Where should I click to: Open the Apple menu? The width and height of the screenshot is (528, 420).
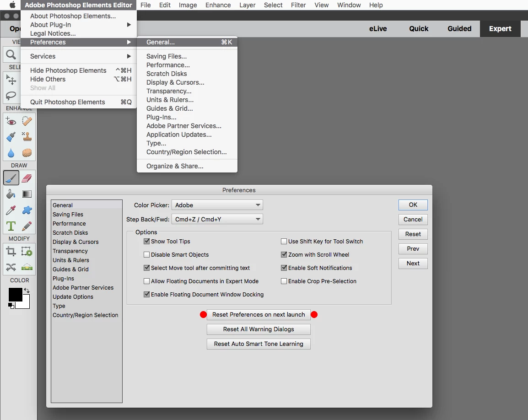pos(12,5)
